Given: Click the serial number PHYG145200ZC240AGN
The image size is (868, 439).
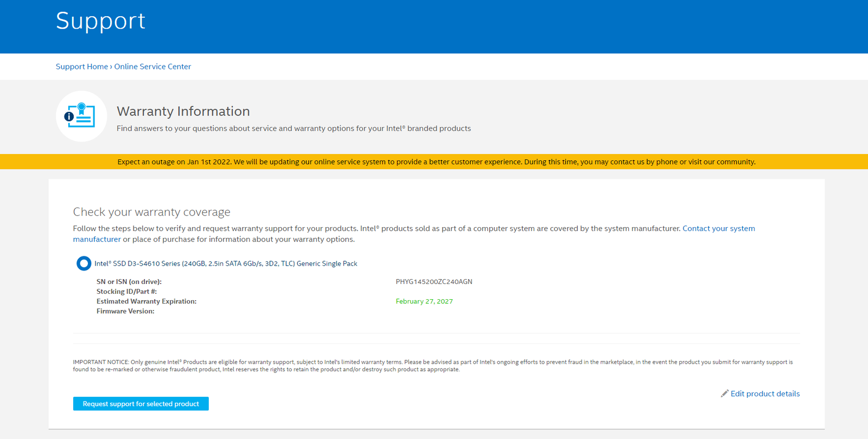Looking at the screenshot, I should click(x=434, y=282).
